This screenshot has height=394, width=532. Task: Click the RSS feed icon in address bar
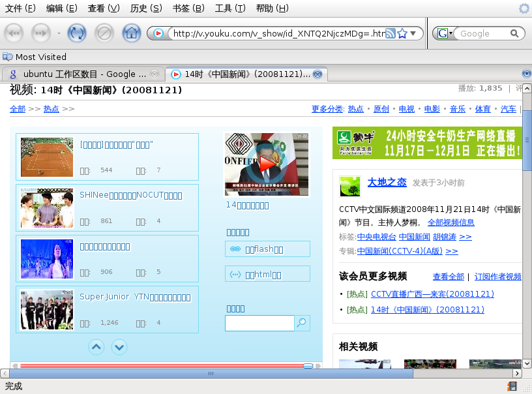point(391,33)
